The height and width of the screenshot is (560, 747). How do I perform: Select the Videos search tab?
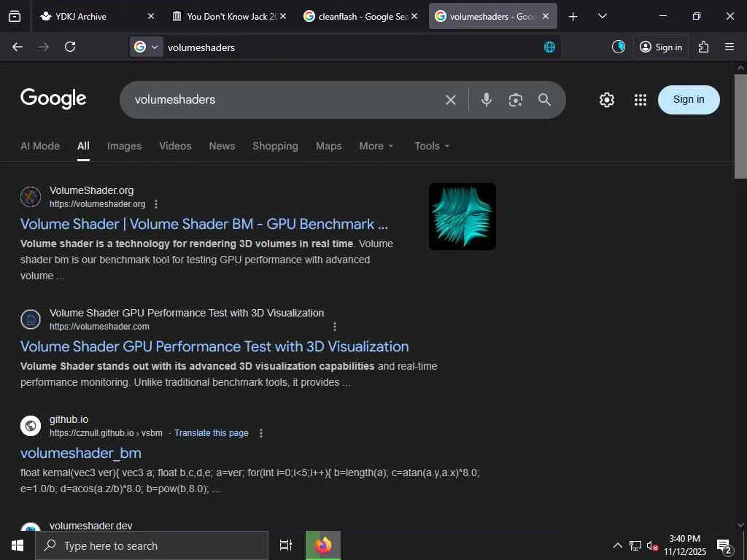pos(175,146)
